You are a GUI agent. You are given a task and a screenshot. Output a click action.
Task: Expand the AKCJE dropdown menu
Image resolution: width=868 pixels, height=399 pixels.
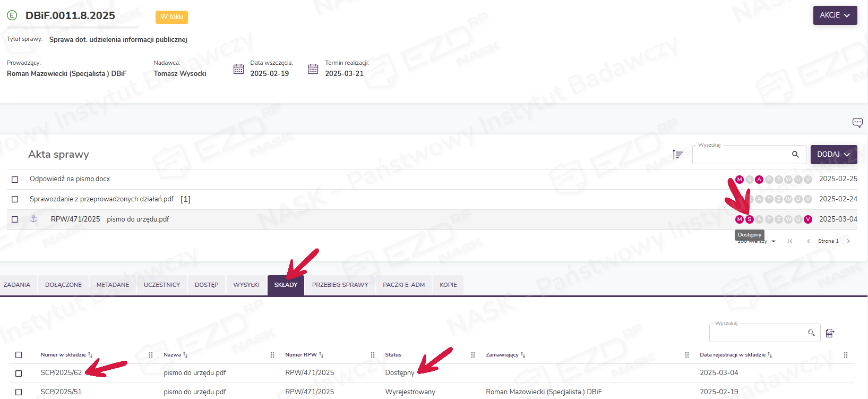[835, 15]
